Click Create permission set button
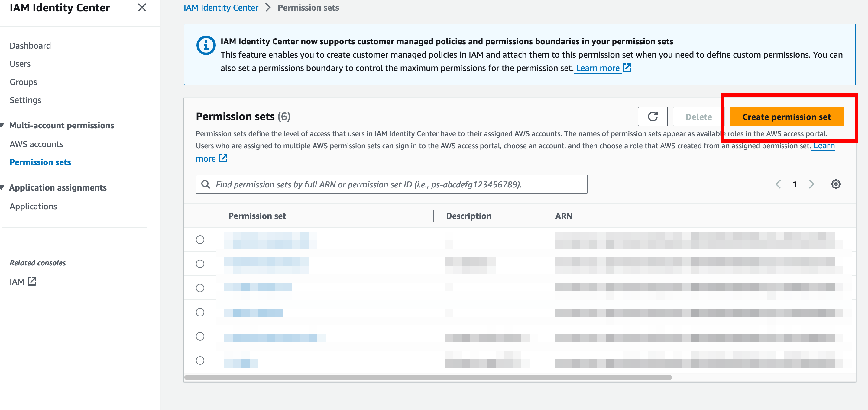The height and width of the screenshot is (410, 868). [786, 117]
